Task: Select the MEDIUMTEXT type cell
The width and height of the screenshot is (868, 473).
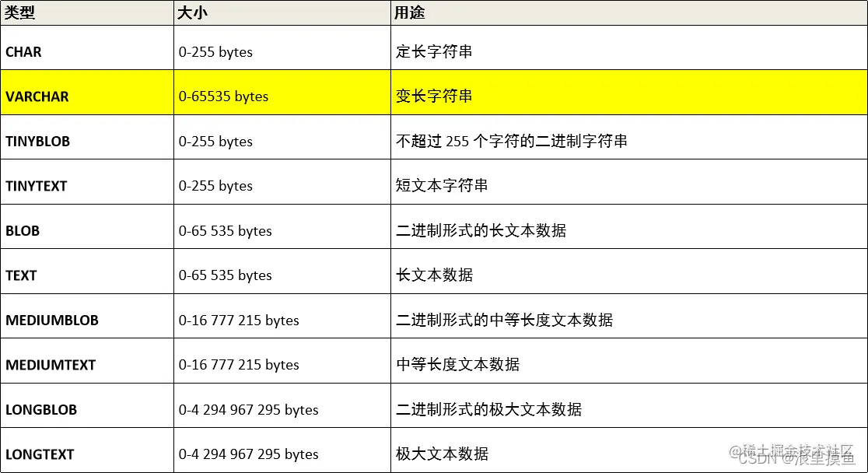Action: pos(87,361)
